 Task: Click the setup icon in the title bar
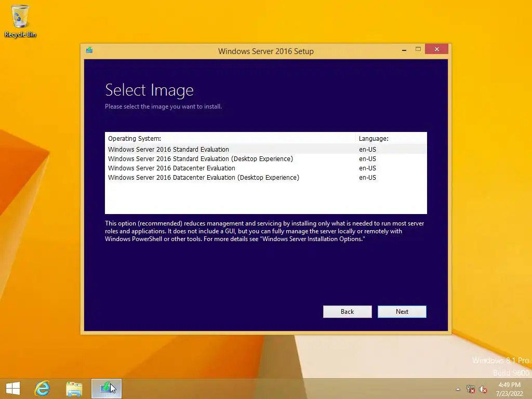tap(89, 50)
